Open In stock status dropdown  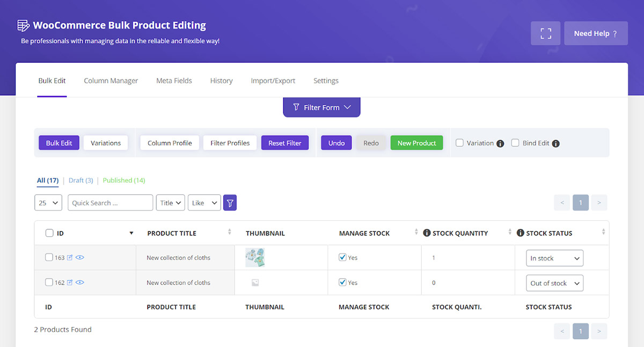[x=554, y=258]
